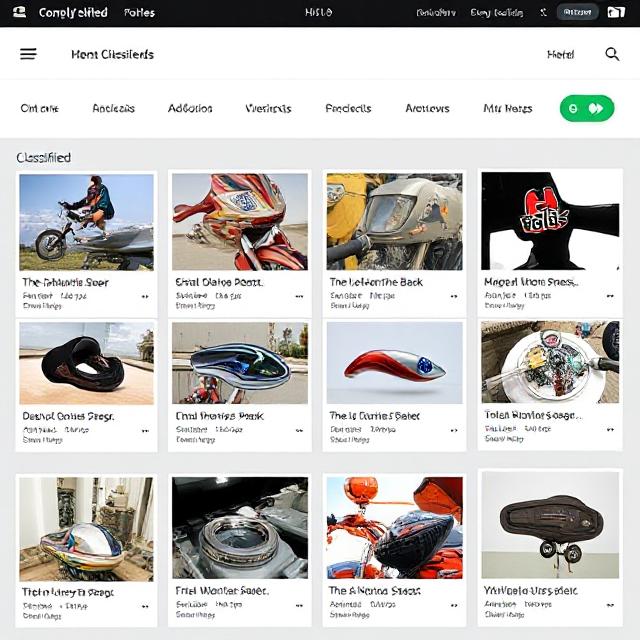Open motorcycle stunt rider thumbnail
This screenshot has height=640, width=640.
[x=87, y=222]
